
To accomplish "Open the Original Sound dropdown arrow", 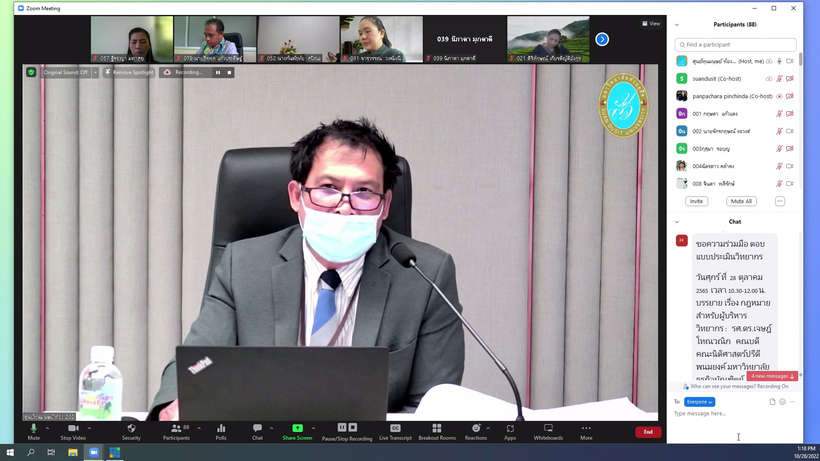I will tap(95, 72).
